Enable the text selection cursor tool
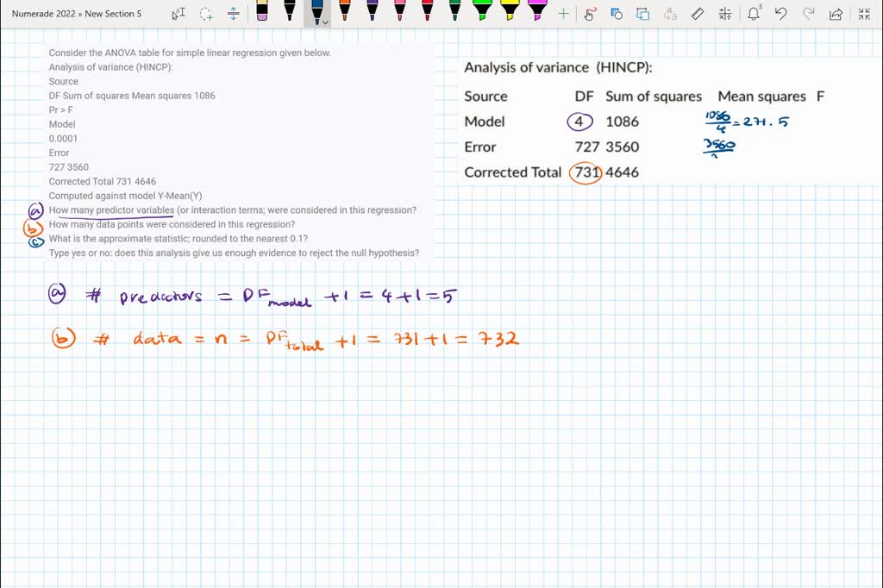883x588 pixels. [178, 13]
